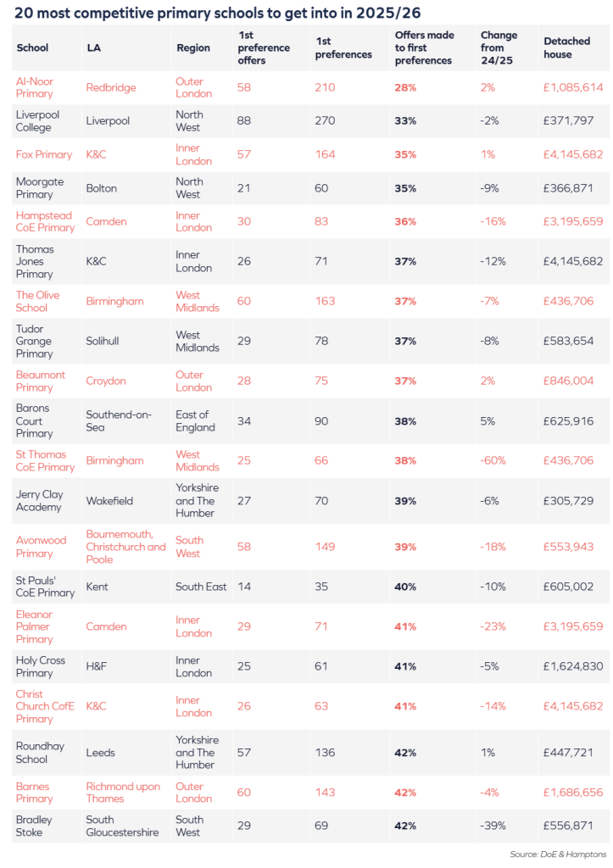Click the 'Change from 24/25' header
This screenshot has height=868, width=613.
(x=499, y=48)
